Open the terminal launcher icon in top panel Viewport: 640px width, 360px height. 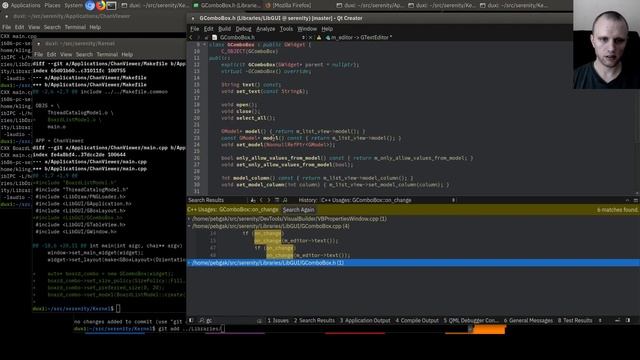(111, 5)
